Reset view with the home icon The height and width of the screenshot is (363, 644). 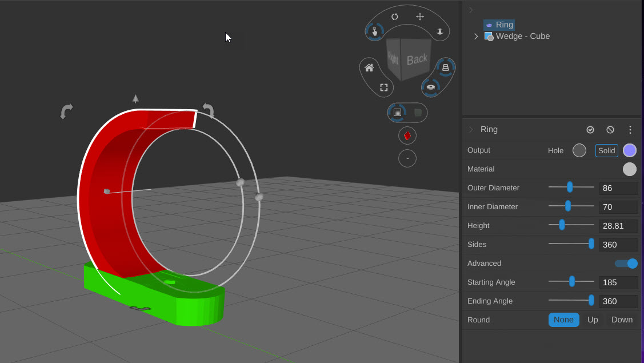pyautogui.click(x=369, y=68)
